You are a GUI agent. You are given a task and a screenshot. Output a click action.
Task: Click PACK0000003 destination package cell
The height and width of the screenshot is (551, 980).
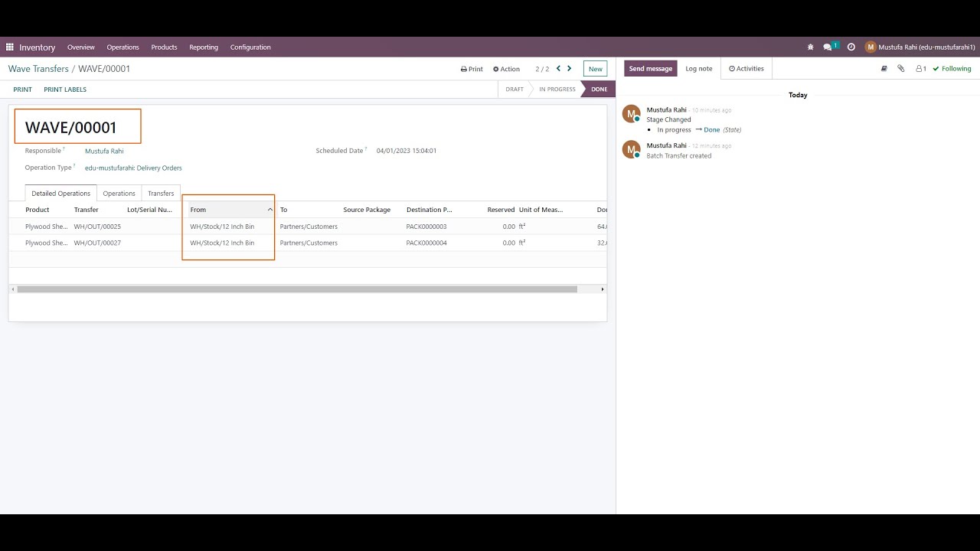(x=426, y=227)
